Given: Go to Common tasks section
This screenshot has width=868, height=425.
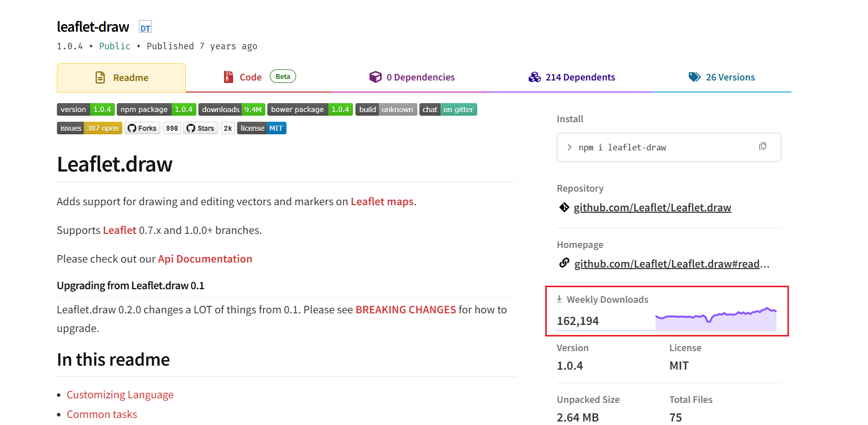Looking at the screenshot, I should [x=102, y=414].
